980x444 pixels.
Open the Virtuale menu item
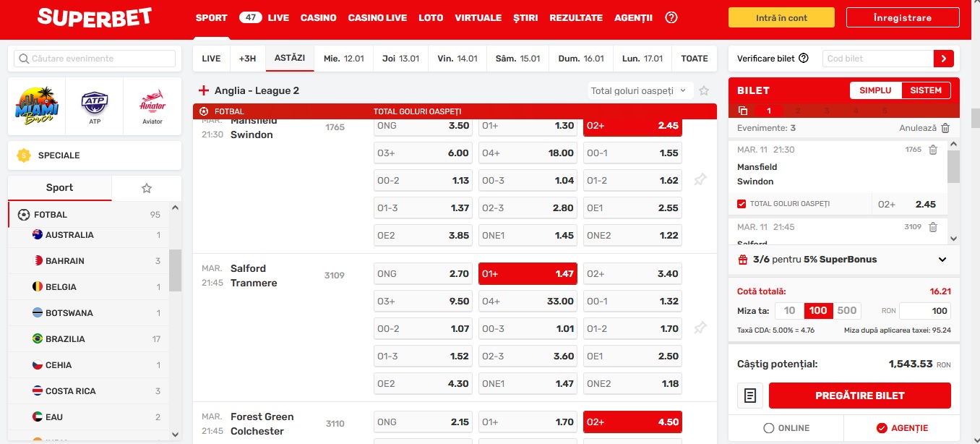click(x=478, y=18)
